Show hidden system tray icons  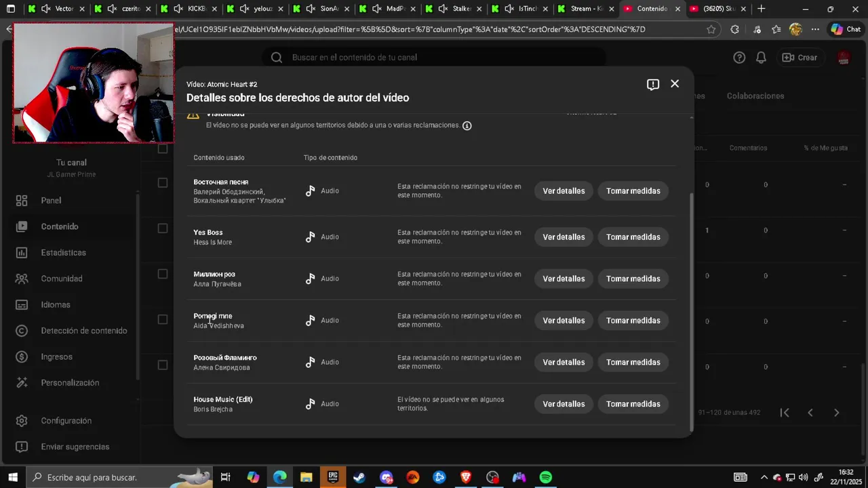pos(764,477)
